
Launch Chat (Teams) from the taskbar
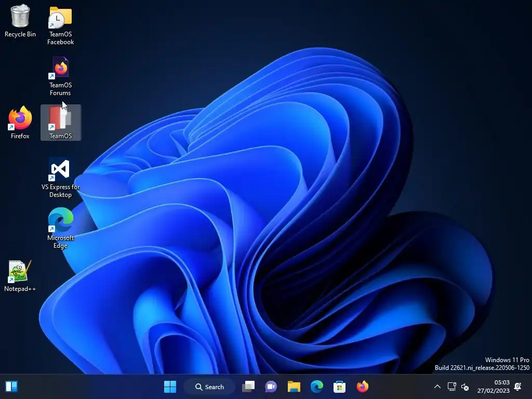(x=271, y=387)
